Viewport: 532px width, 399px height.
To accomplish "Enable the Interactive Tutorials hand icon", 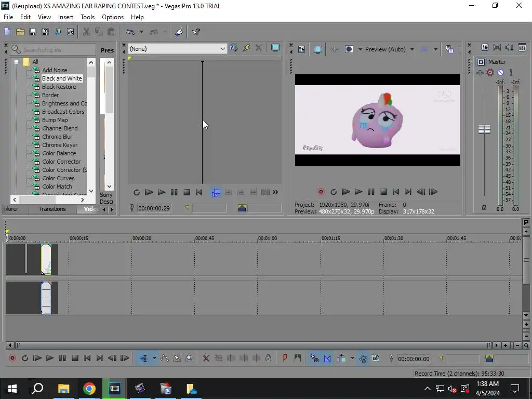I will [179, 32].
